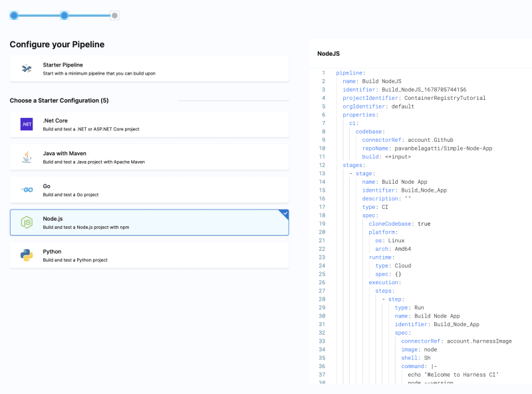This screenshot has width=532, height=394.
Task: Go to the first wizard step dot
Action: point(14,15)
